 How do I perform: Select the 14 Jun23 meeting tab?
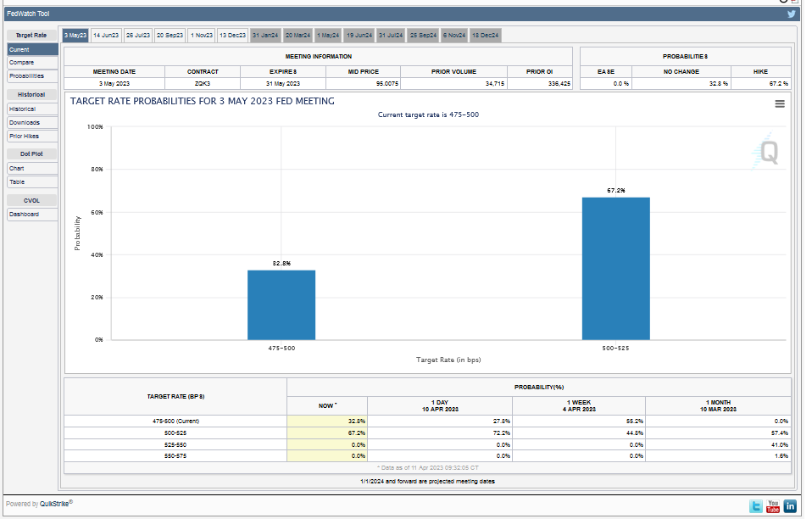[x=106, y=36]
